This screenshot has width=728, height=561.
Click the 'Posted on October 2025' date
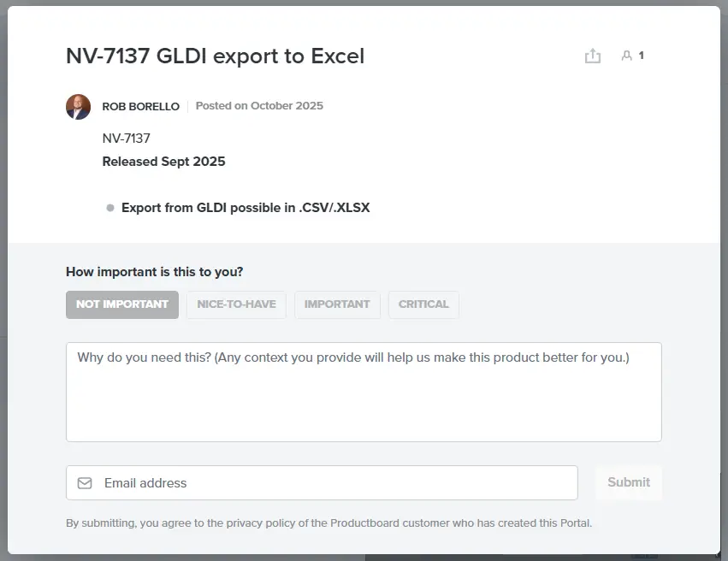pos(259,106)
